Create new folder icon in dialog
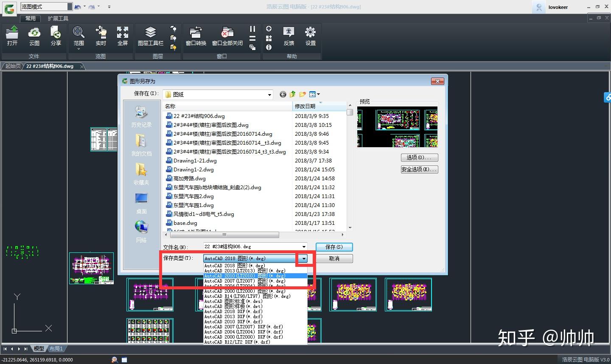The width and height of the screenshot is (611, 364). pos(303,94)
